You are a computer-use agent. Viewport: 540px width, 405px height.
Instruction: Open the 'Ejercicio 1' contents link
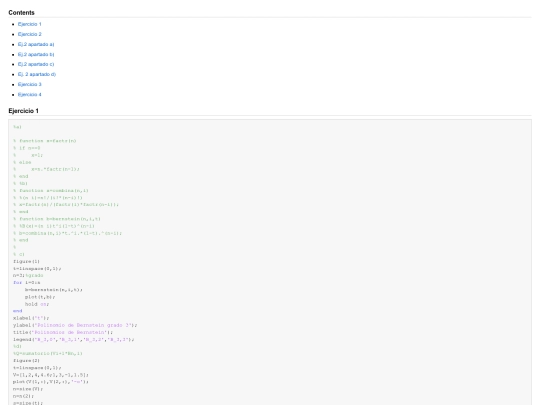(30, 24)
